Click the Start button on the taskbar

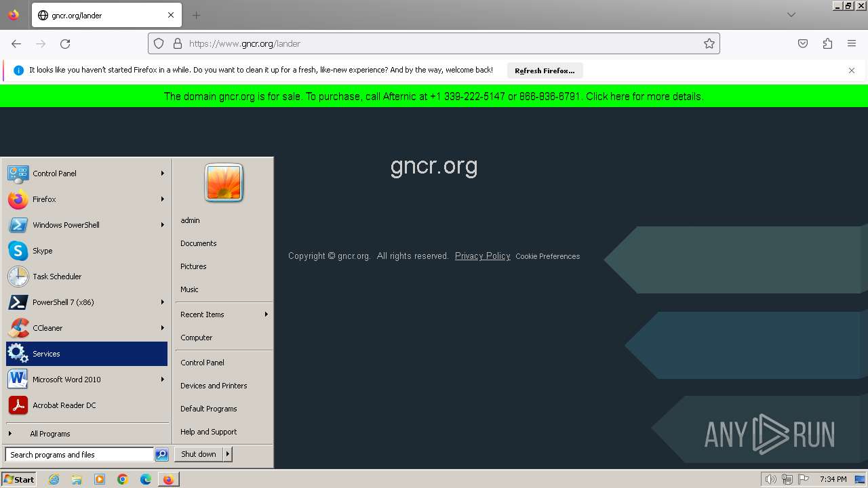click(19, 479)
